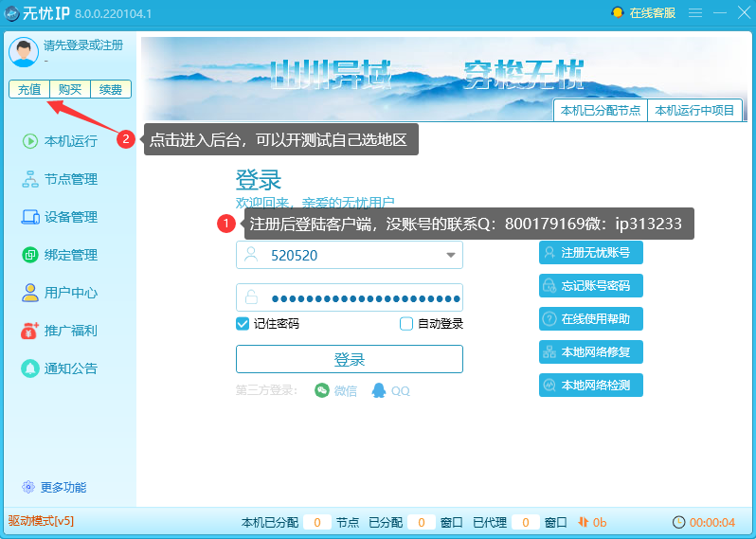Click the 驱动模式[v5] status text
The width and height of the screenshot is (756, 539).
click(x=41, y=521)
